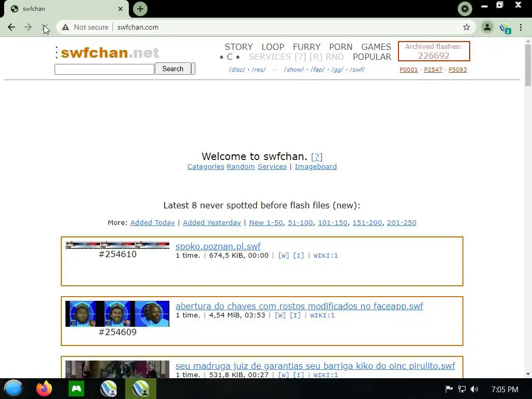532x399 pixels.
Task: Open the /show/ board
Action: (294, 70)
